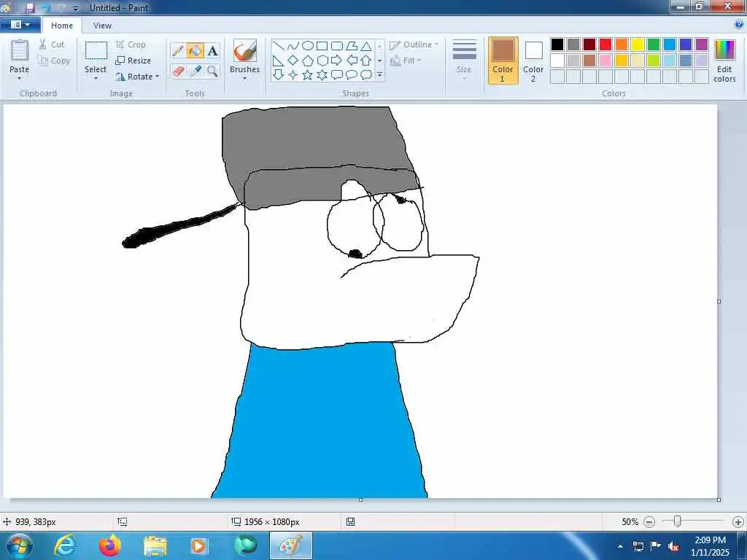The width and height of the screenshot is (747, 560).
Task: Choose the Line shape
Action: (279, 46)
